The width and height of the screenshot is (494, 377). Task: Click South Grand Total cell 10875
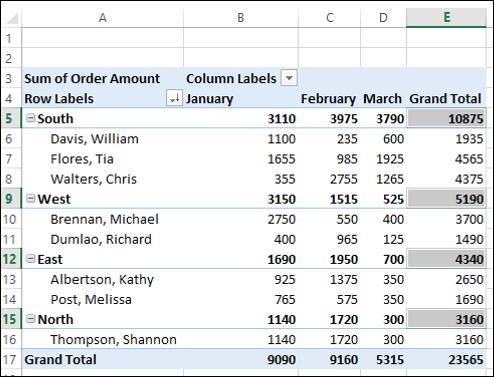click(446, 119)
